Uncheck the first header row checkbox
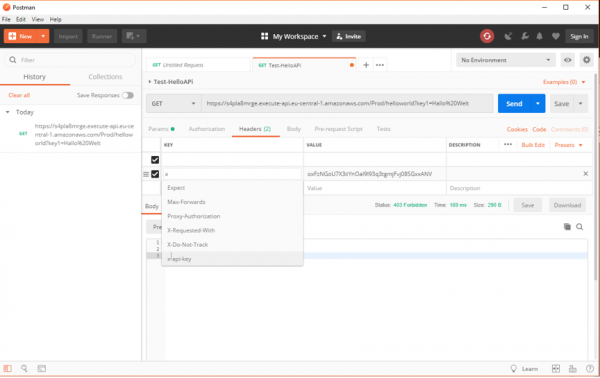This screenshot has width=600, height=378. pyautogui.click(x=155, y=160)
